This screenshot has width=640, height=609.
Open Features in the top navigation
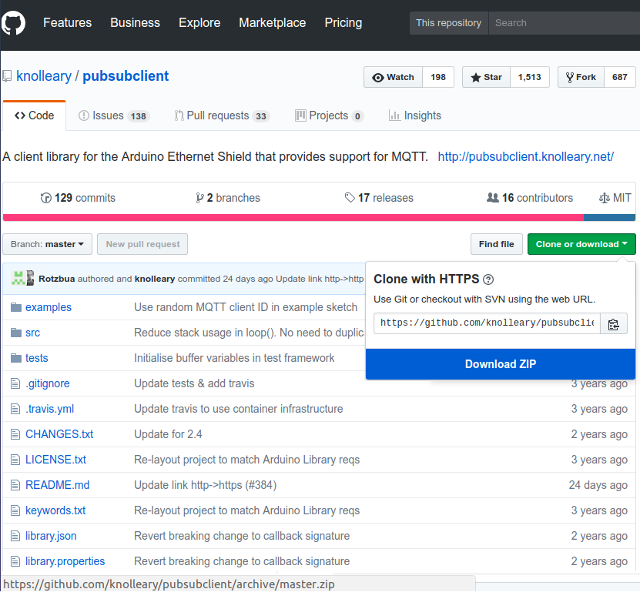click(67, 23)
